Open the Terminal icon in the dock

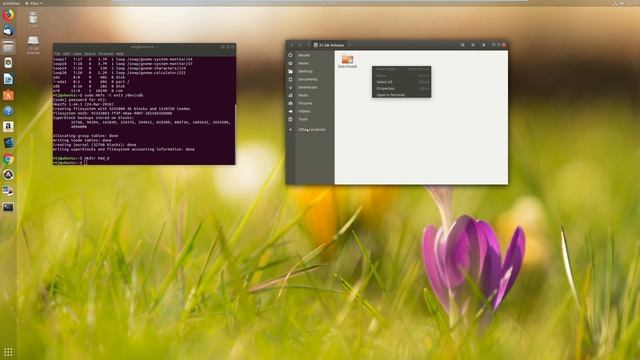[8, 207]
